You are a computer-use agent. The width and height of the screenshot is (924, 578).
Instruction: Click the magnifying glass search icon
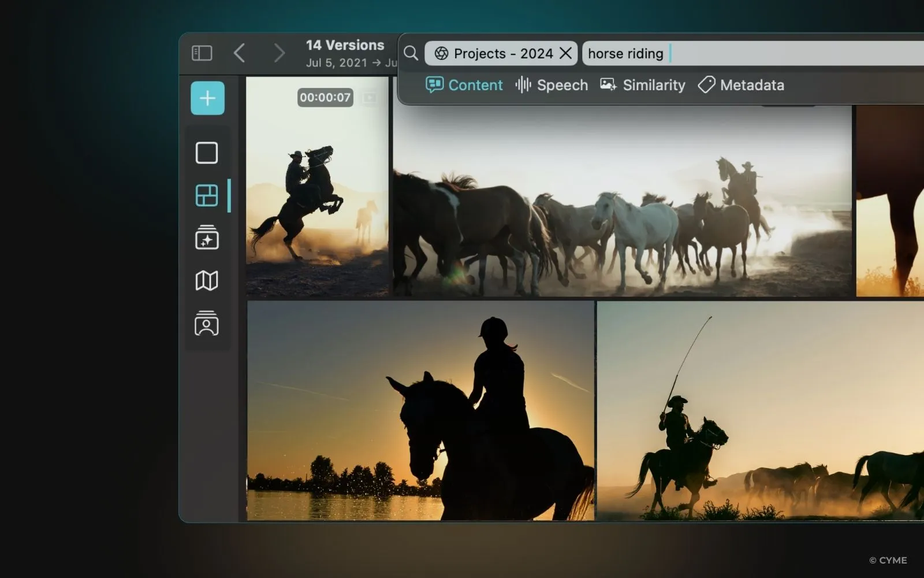click(411, 53)
